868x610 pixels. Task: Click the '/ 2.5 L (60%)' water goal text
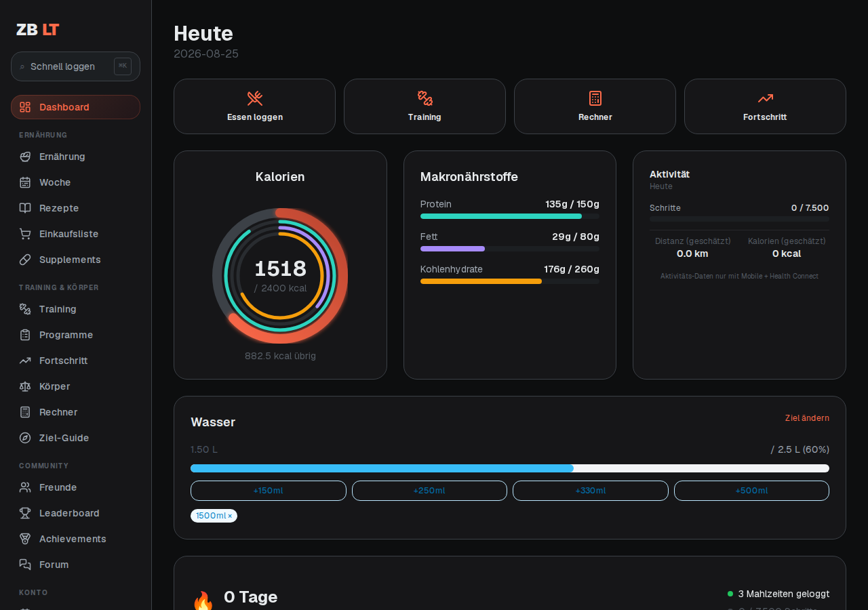pyautogui.click(x=800, y=449)
